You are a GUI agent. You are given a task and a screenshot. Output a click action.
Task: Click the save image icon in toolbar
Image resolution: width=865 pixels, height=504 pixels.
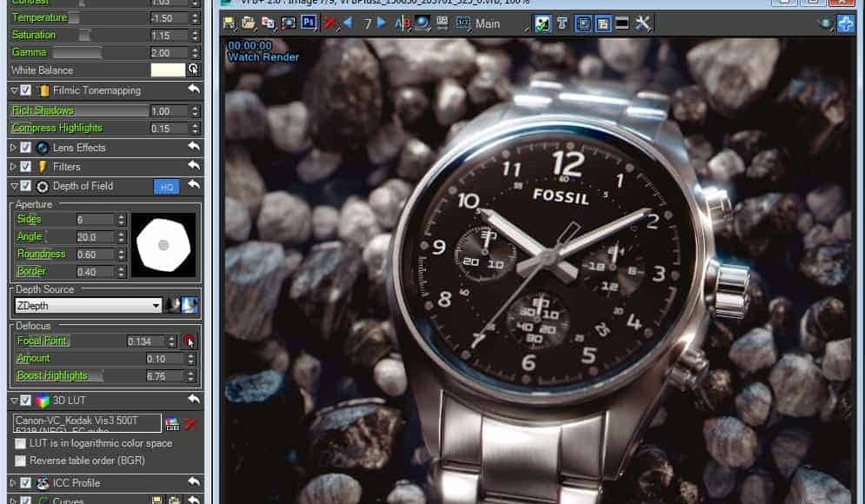(x=230, y=23)
